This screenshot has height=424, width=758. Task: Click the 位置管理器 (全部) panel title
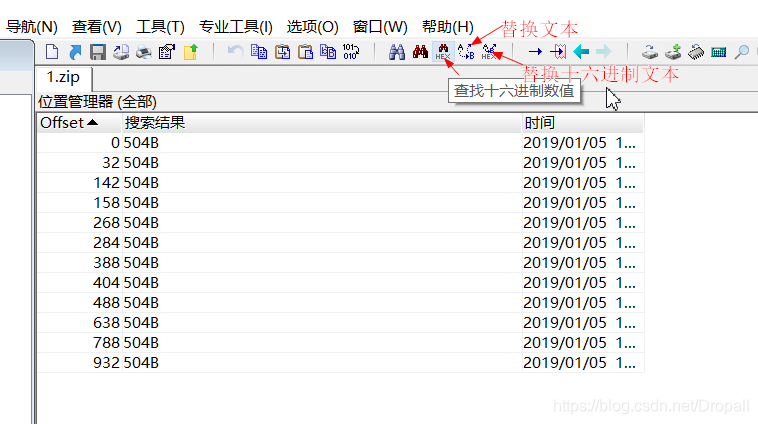98,102
